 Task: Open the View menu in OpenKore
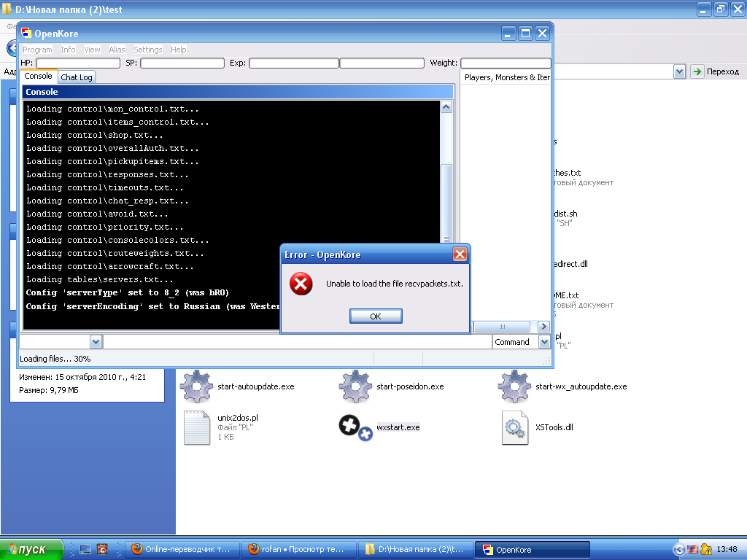[x=92, y=50]
